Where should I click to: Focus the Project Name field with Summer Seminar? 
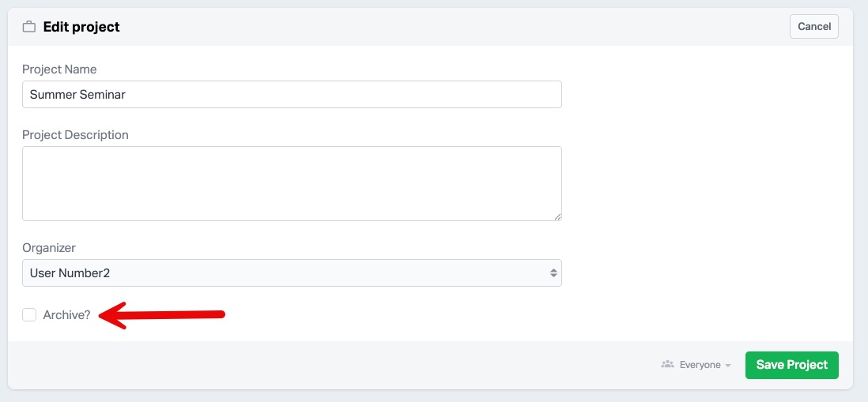[292, 95]
